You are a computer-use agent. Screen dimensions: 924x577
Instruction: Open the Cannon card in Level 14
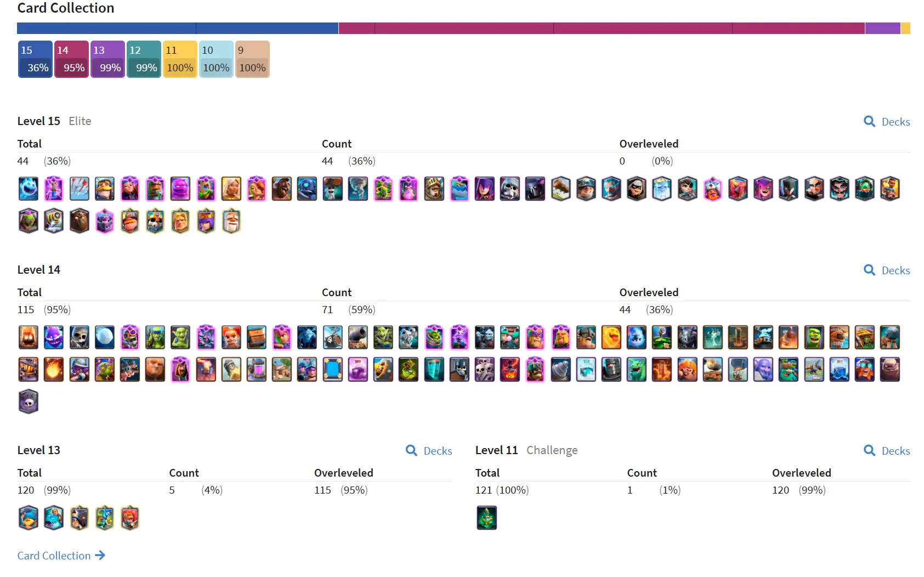click(358, 337)
